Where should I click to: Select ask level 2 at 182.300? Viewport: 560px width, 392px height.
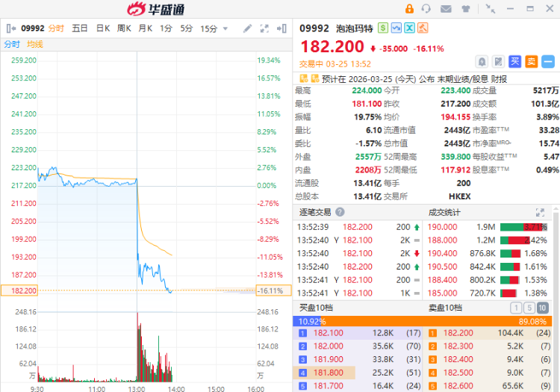pyautogui.click(x=488, y=346)
